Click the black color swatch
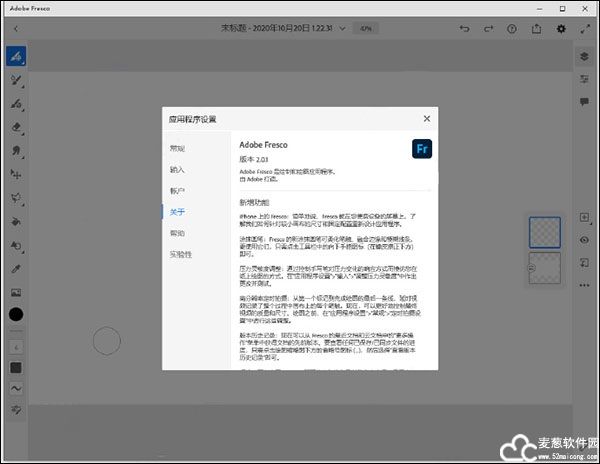The height and width of the screenshot is (464, 600). pos(16,314)
